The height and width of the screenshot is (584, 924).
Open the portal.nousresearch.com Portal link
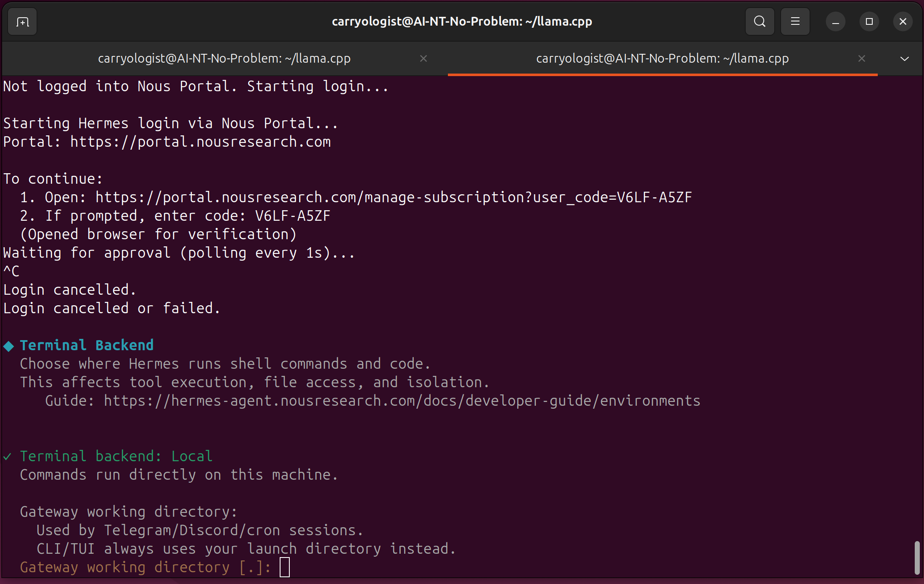coord(201,142)
